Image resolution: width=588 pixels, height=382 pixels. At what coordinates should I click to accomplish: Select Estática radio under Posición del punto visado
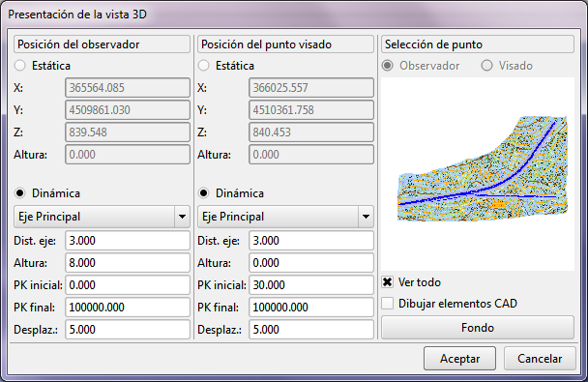[x=204, y=66]
